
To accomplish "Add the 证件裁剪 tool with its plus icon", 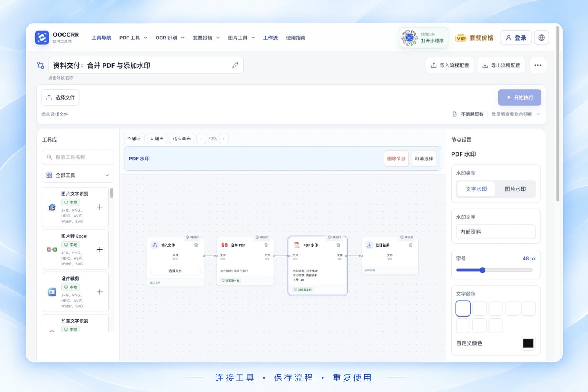I will click(100, 292).
